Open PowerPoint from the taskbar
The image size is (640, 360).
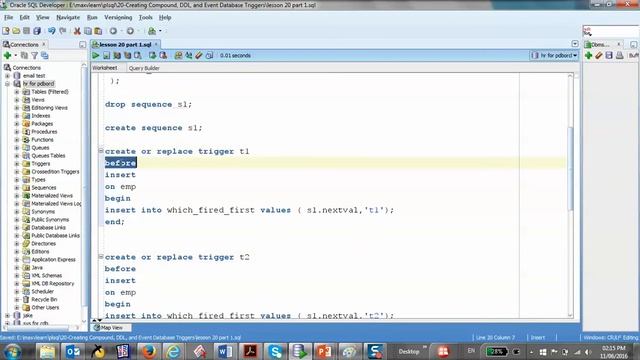point(325,351)
